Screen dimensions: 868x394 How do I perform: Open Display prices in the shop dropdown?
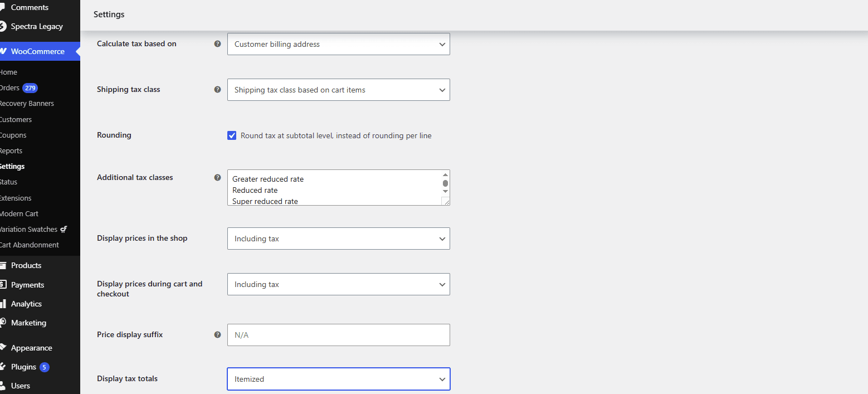coord(338,239)
